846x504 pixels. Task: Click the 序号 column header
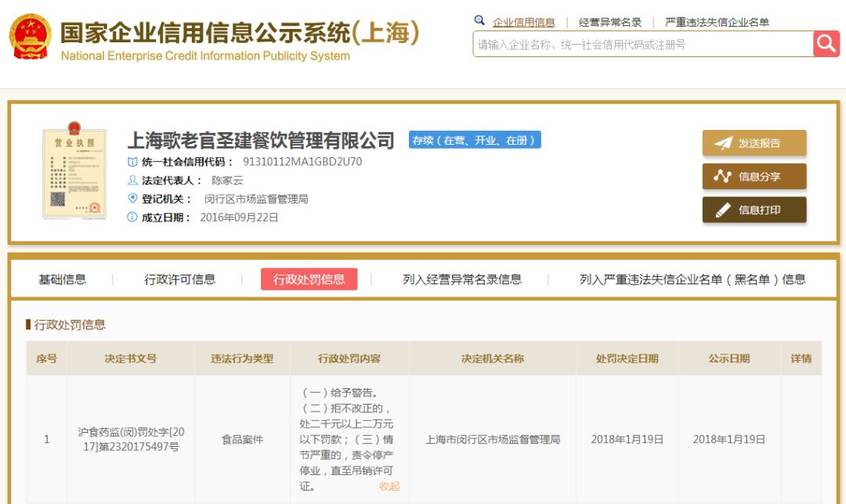(x=46, y=358)
